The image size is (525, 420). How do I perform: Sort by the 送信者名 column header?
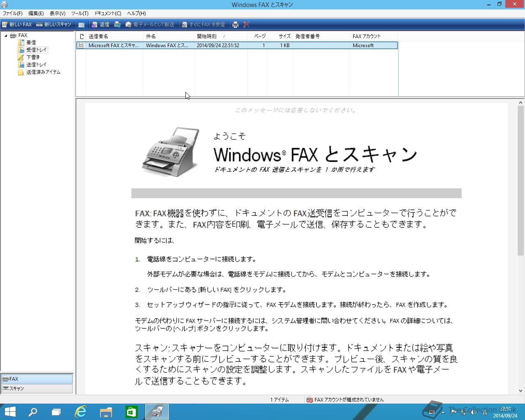click(x=114, y=37)
